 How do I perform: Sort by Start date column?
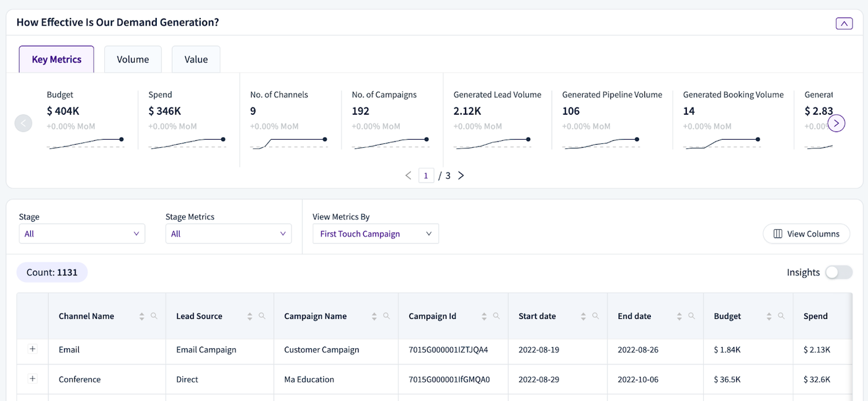(x=583, y=316)
